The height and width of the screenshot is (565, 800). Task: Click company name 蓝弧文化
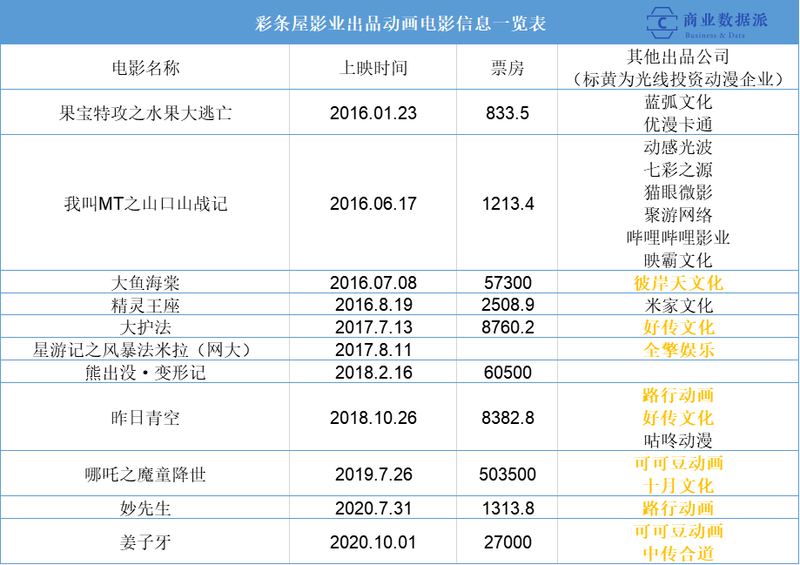pyautogui.click(x=678, y=102)
